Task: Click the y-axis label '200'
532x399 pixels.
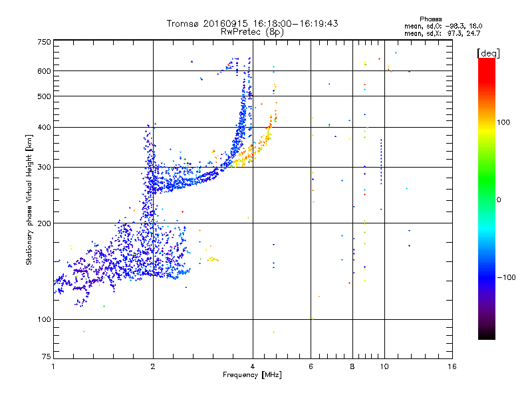Action: click(44, 223)
